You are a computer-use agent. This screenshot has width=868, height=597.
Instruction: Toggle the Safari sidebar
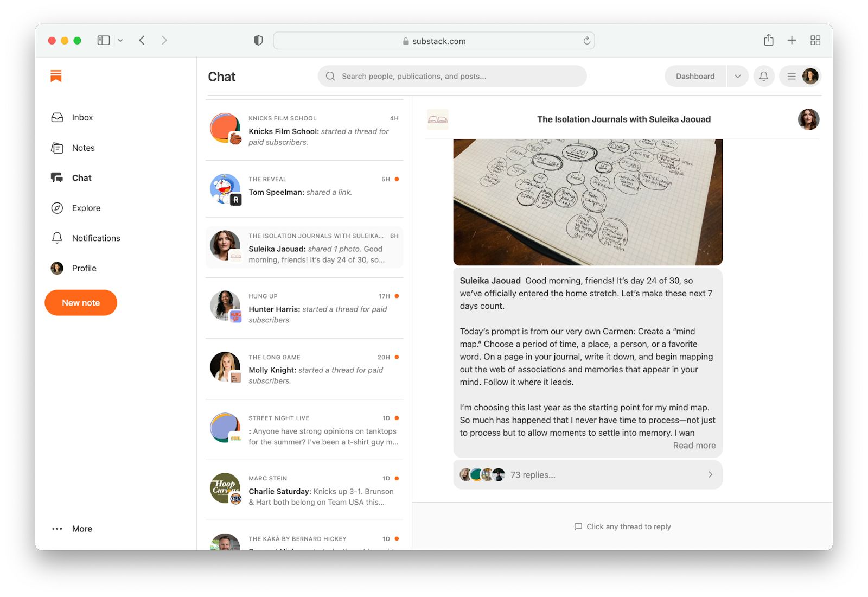point(104,40)
